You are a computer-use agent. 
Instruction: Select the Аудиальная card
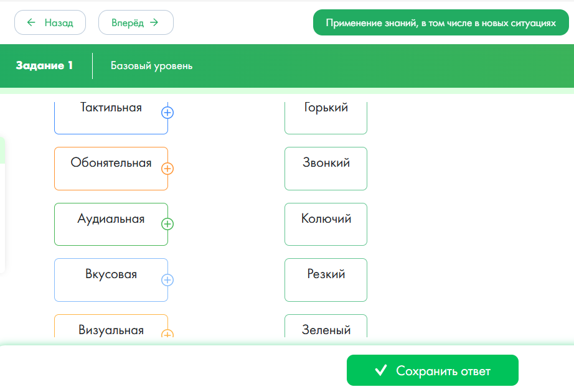[111, 224]
